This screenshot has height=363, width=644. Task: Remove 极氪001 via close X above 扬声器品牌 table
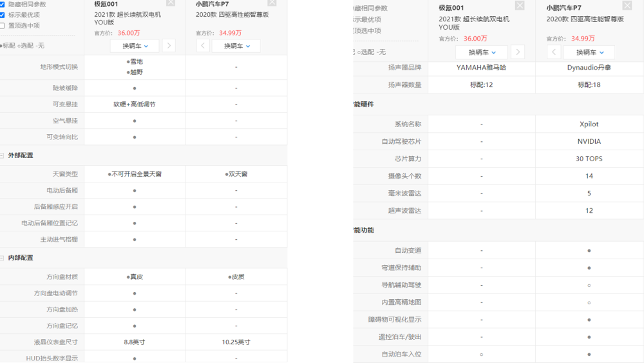[520, 5]
